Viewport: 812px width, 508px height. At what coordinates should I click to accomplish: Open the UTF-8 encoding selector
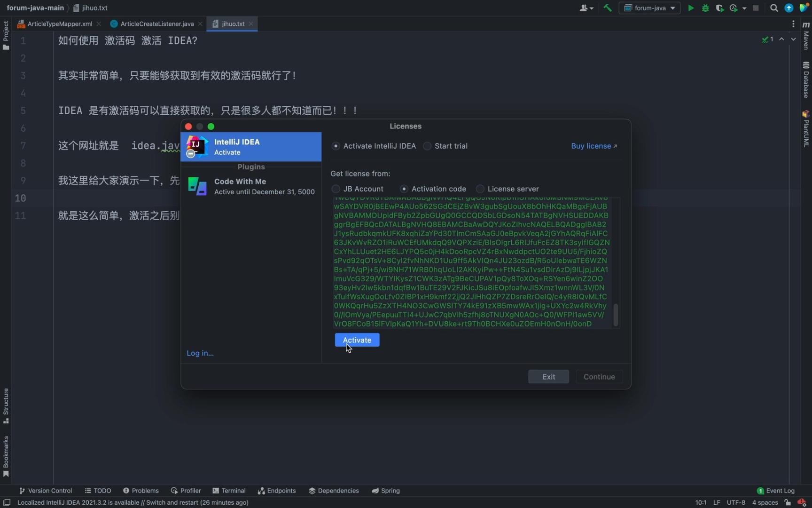pyautogui.click(x=736, y=502)
